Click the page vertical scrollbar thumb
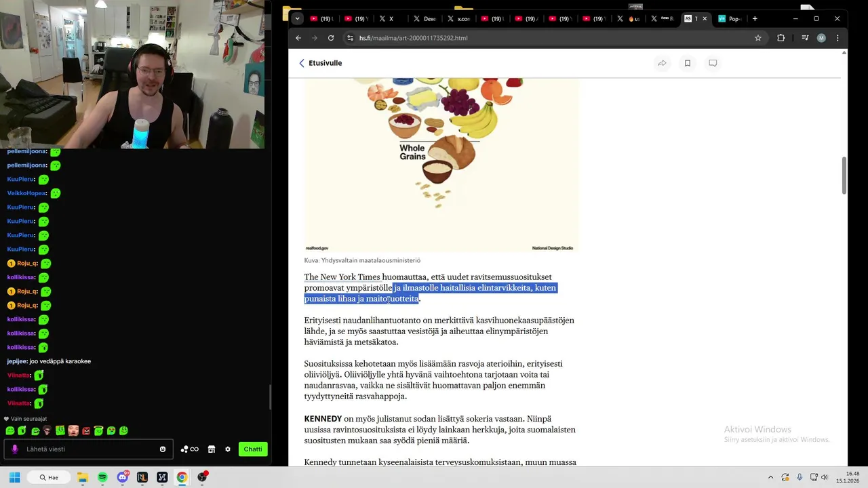868x488 pixels. tap(844, 175)
